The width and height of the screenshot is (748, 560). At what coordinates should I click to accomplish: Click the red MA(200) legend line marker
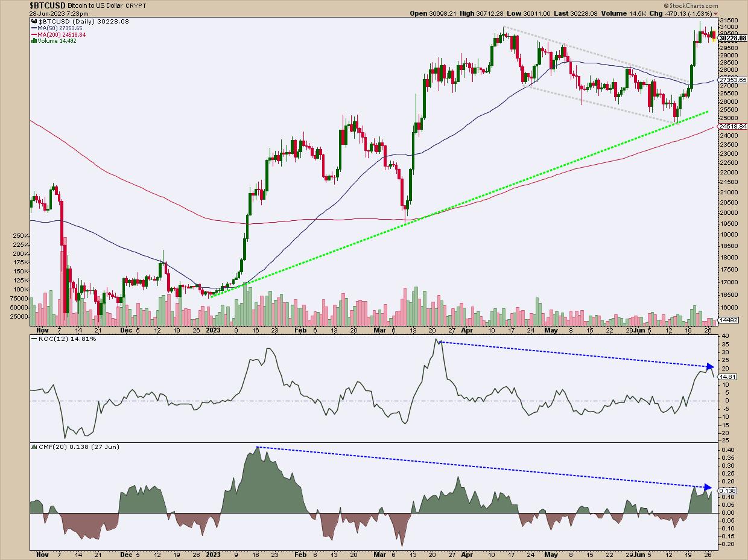click(x=33, y=35)
